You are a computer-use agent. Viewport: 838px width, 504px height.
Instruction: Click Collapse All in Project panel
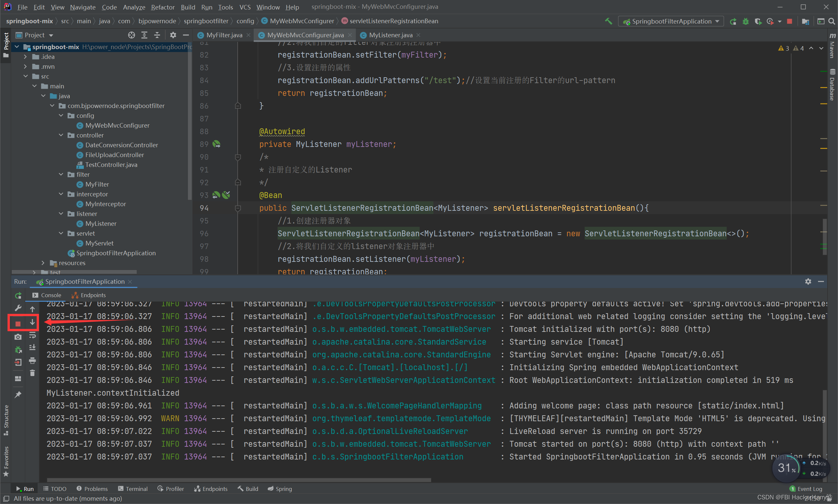(x=157, y=35)
